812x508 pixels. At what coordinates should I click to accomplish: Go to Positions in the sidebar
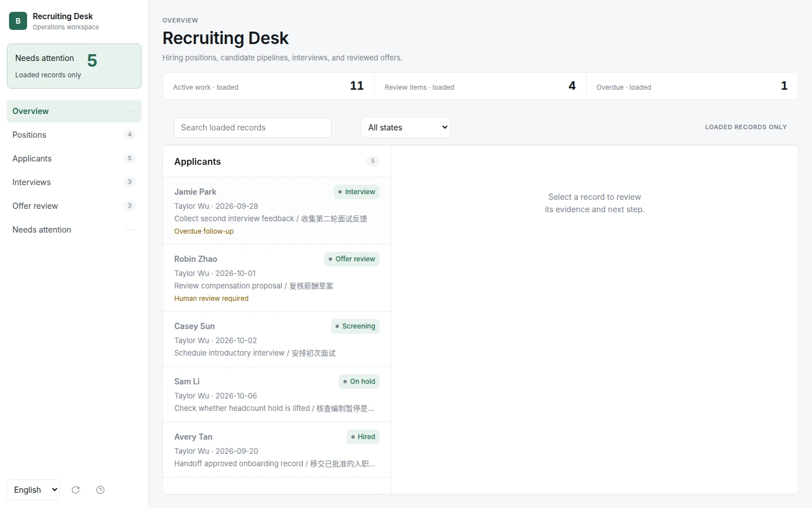tap(74, 135)
